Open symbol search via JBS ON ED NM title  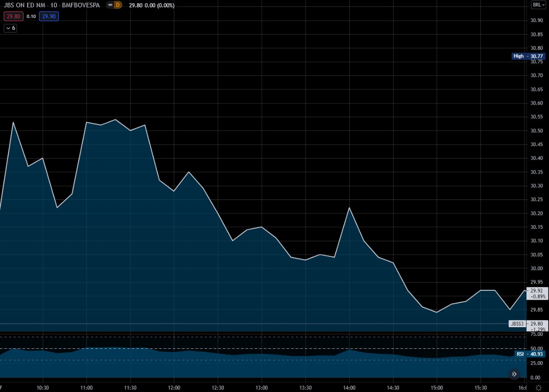24,5
